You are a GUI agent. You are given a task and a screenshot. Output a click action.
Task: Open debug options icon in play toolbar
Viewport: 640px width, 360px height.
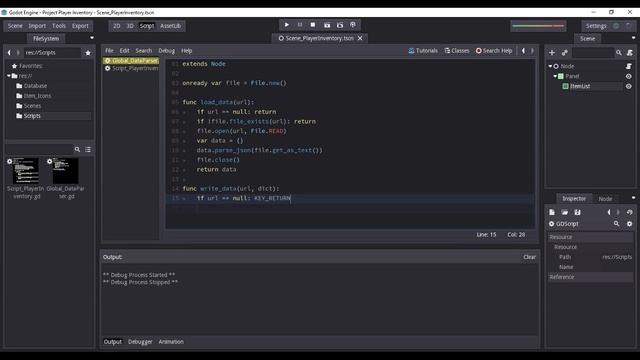[x=353, y=25]
